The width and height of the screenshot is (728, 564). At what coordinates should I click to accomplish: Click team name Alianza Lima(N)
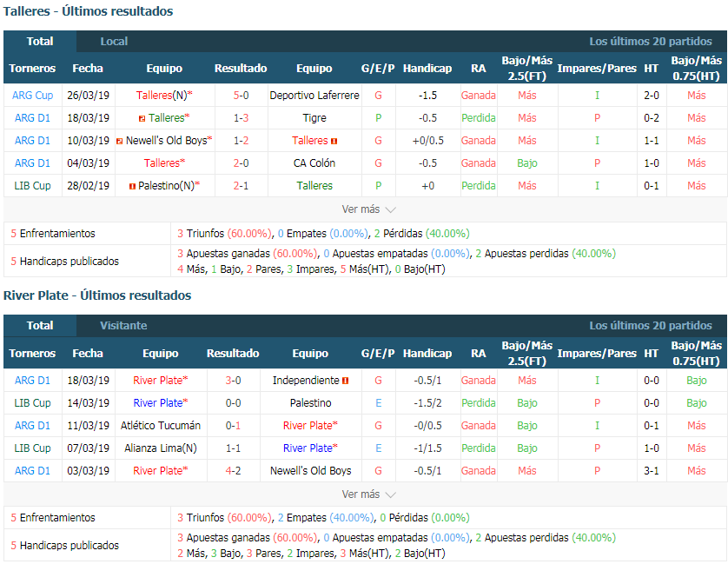[x=161, y=448]
